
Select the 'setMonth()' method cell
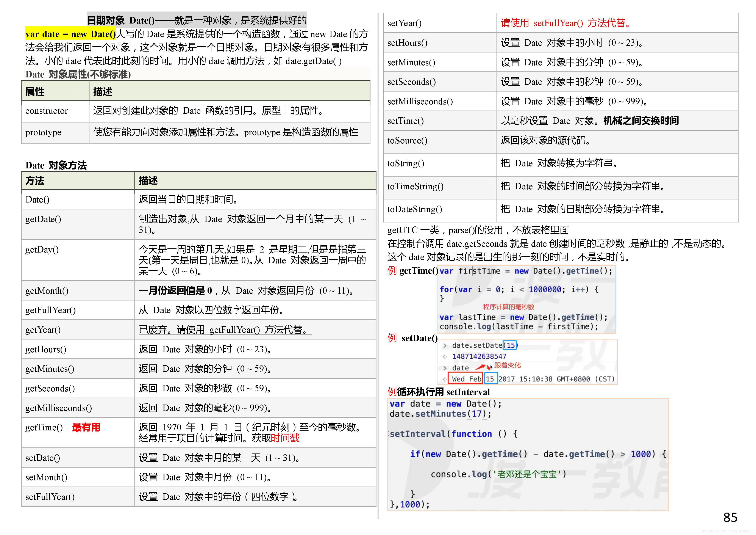(78, 477)
